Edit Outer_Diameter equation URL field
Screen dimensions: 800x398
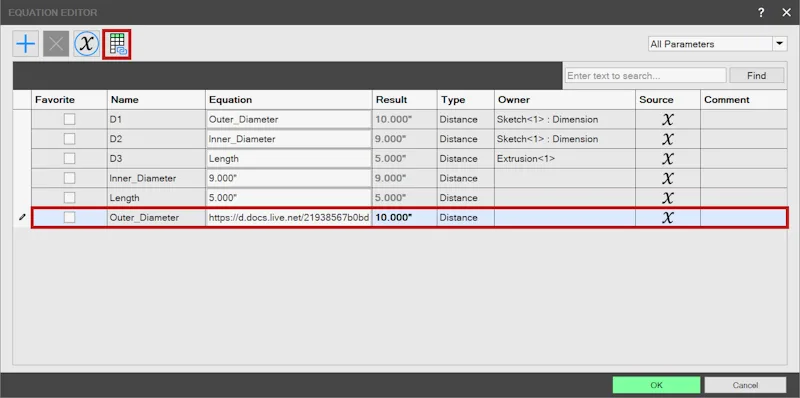click(x=289, y=217)
